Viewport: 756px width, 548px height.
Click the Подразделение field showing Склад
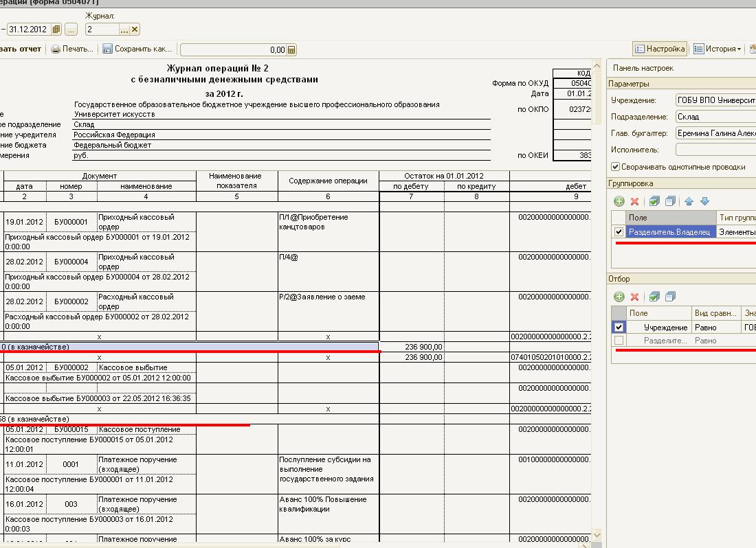pos(715,117)
